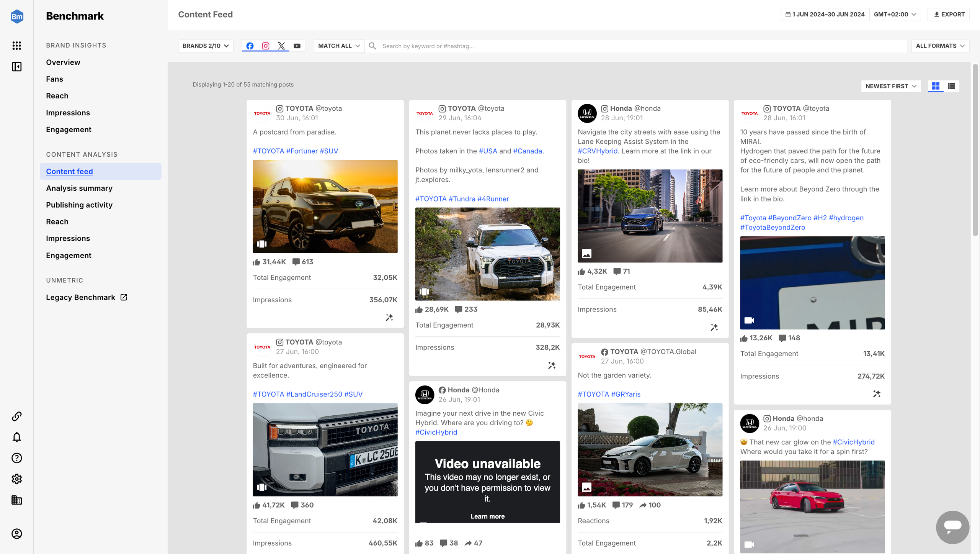980x554 pixels.
Task: Switch to grid view layout
Action: (936, 86)
